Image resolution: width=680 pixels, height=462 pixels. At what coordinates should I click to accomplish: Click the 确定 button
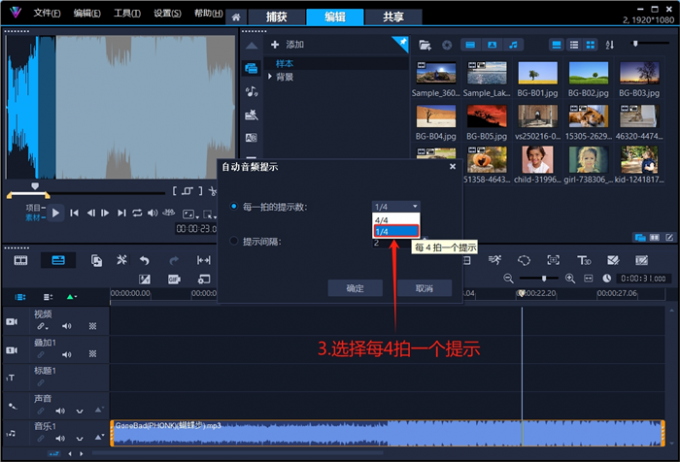355,288
